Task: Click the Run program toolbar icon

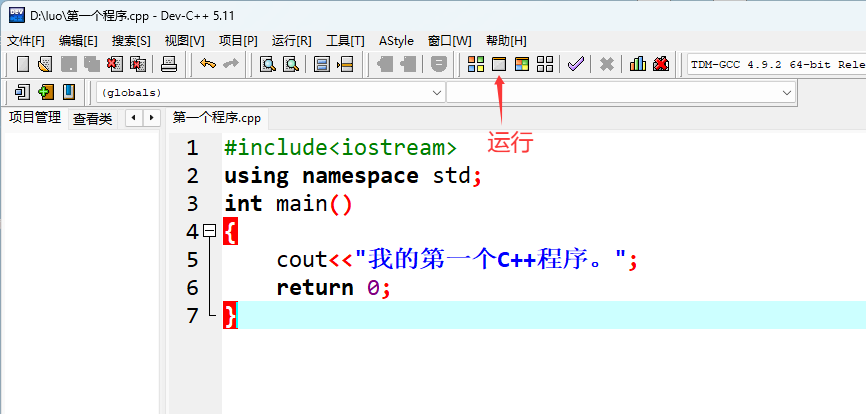Action: click(x=498, y=65)
